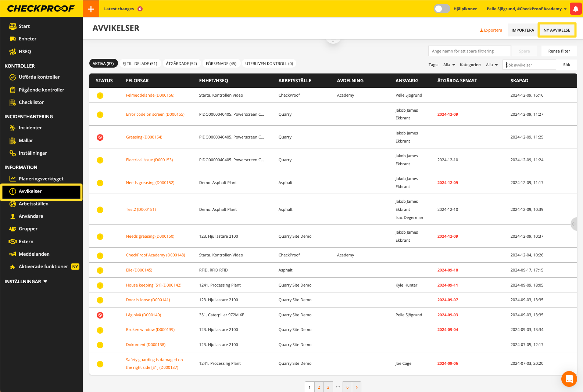The height and width of the screenshot is (392, 583).
Task: Expand the Inställningar sidebar section
Action: (26, 282)
